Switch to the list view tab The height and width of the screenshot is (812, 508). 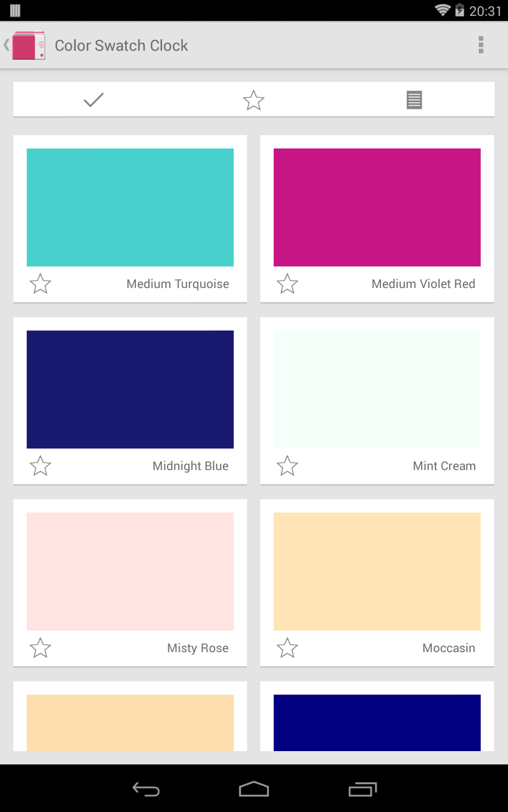pos(414,100)
